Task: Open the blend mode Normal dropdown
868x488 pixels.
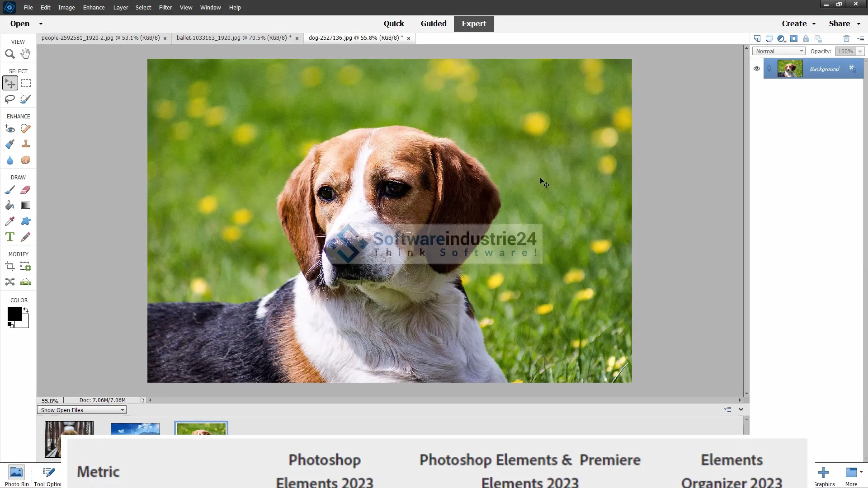Action: (778, 52)
